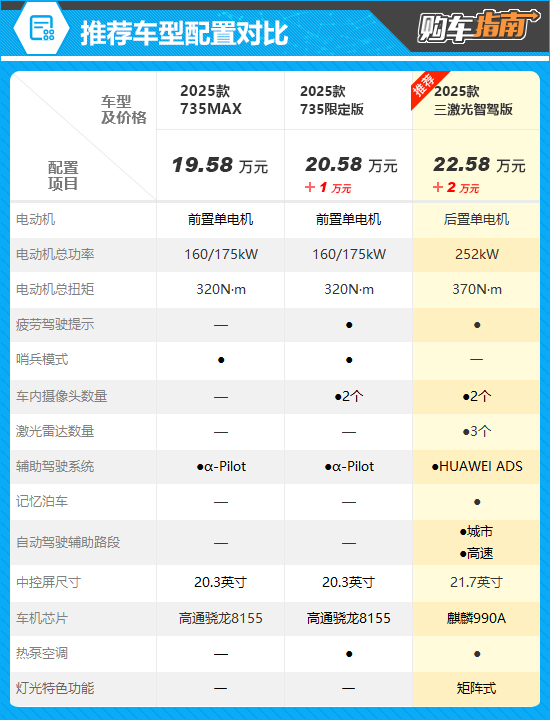This screenshot has width=550, height=720.
Task: Click the 麒麟990A chip cell
Action: click(477, 619)
